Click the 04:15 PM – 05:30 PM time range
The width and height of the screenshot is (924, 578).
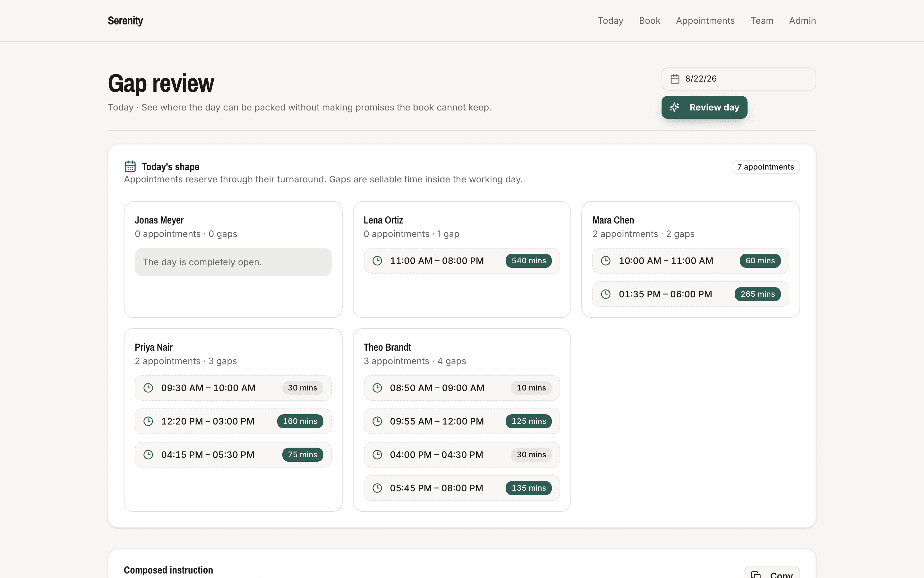coord(208,454)
